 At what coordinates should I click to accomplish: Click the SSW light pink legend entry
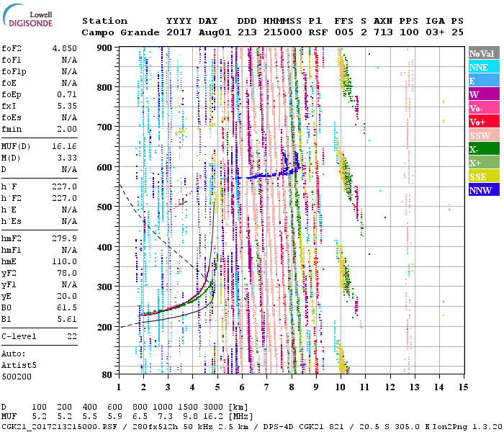pos(482,136)
